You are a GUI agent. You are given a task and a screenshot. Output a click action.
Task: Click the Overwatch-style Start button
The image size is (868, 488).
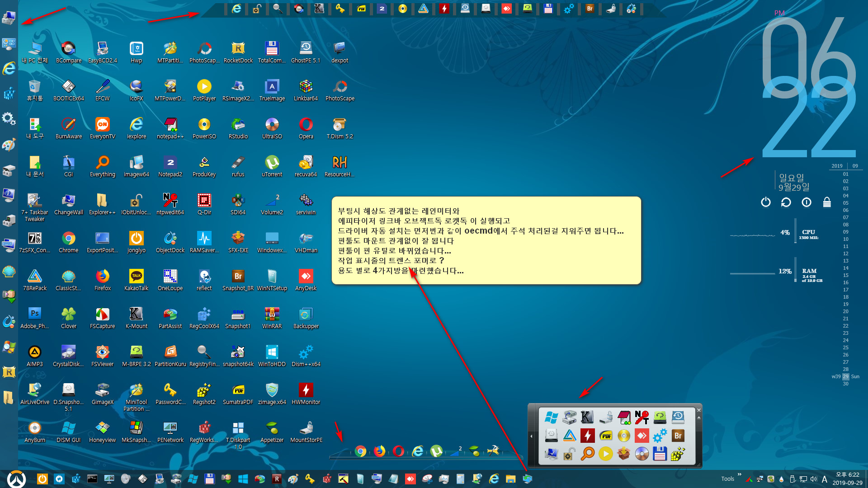(17, 479)
